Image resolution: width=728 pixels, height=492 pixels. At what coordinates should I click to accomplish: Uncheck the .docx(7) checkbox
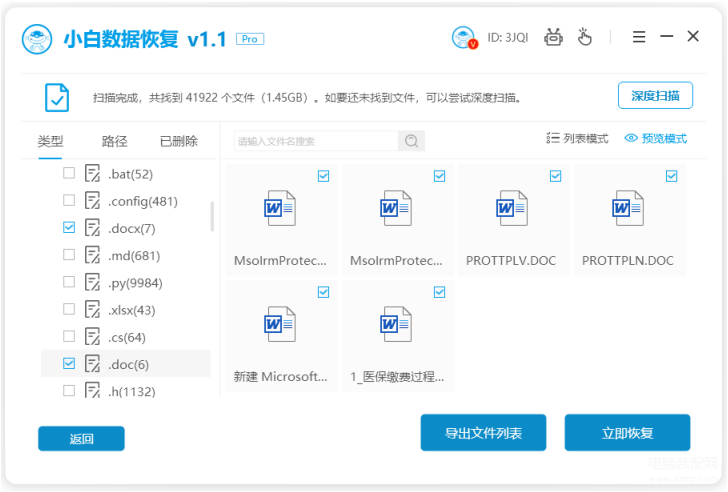69,227
